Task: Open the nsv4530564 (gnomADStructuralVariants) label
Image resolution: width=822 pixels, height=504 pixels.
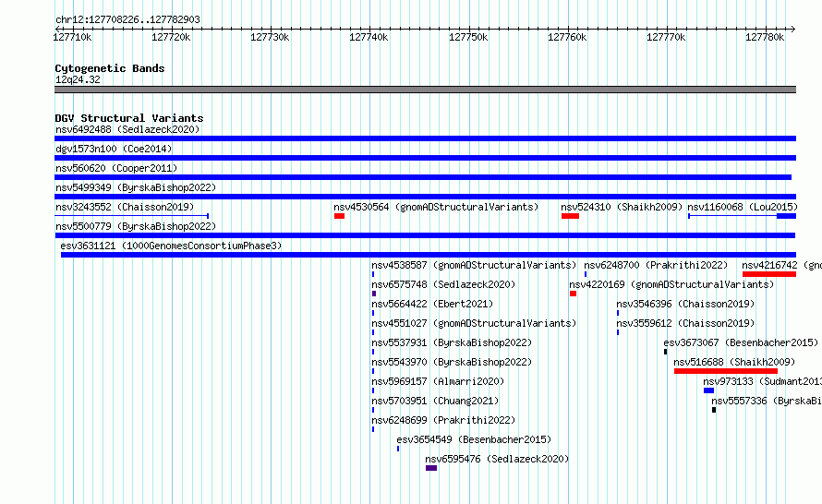Action: click(436, 207)
